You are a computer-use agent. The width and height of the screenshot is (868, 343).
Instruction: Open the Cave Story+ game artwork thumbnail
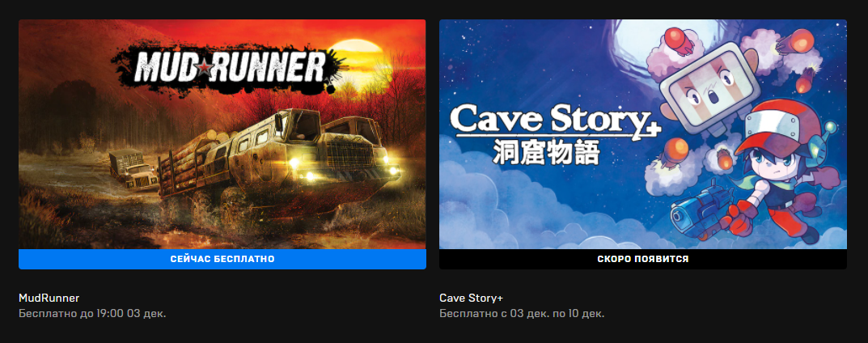(x=642, y=134)
